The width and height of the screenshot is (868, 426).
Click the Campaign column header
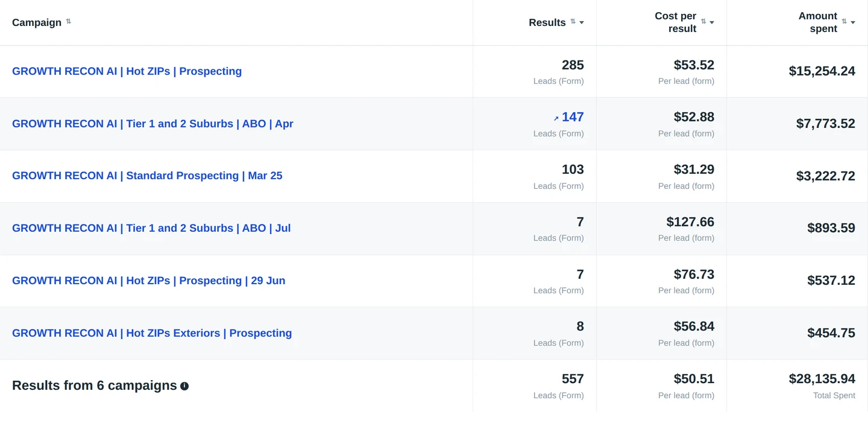pyautogui.click(x=37, y=22)
